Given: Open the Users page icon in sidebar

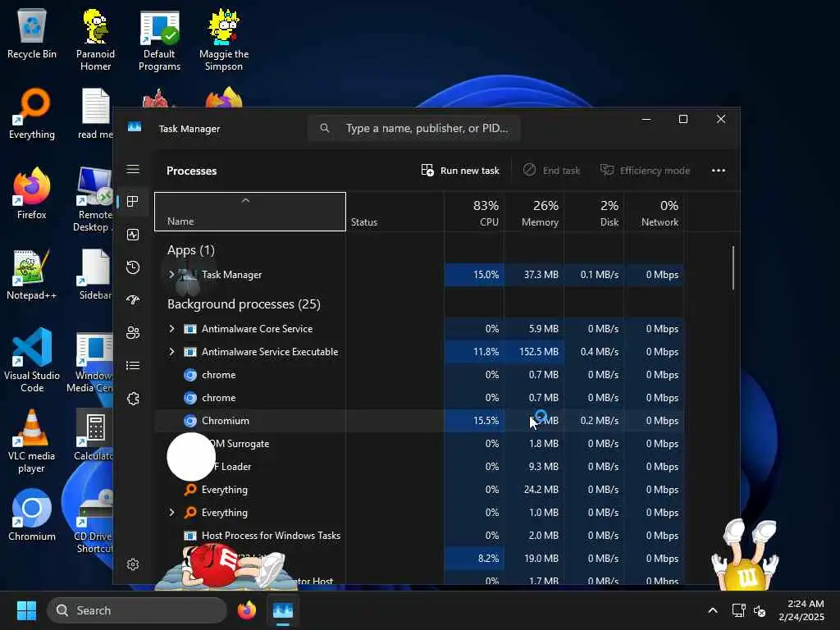Looking at the screenshot, I should (x=133, y=333).
